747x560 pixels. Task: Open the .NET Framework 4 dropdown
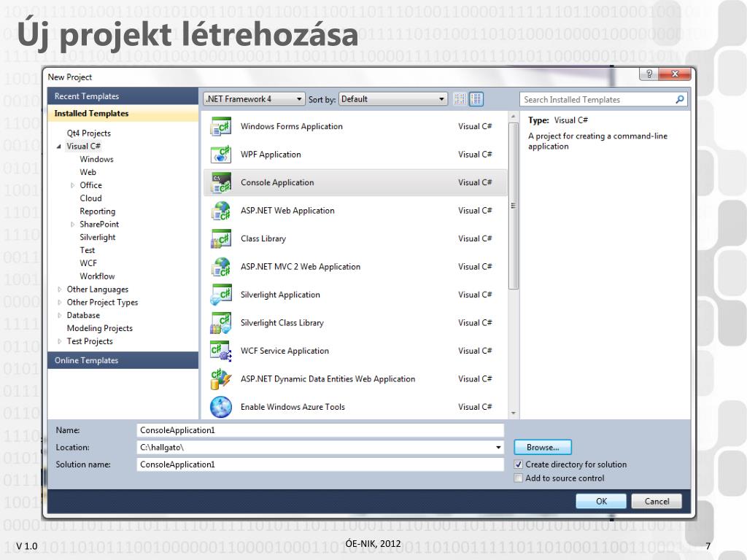tap(254, 99)
